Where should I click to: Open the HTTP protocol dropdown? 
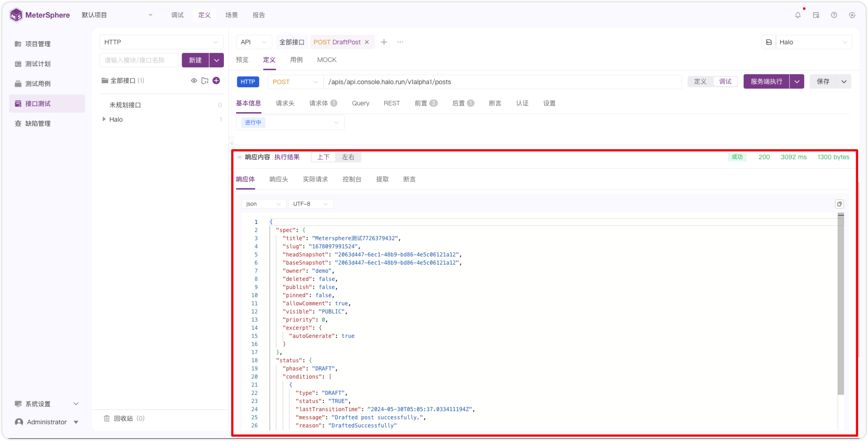click(161, 42)
